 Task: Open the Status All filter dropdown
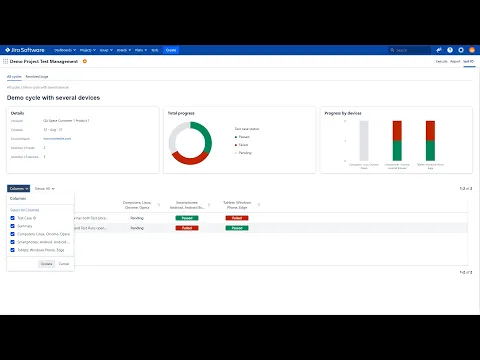(45, 189)
